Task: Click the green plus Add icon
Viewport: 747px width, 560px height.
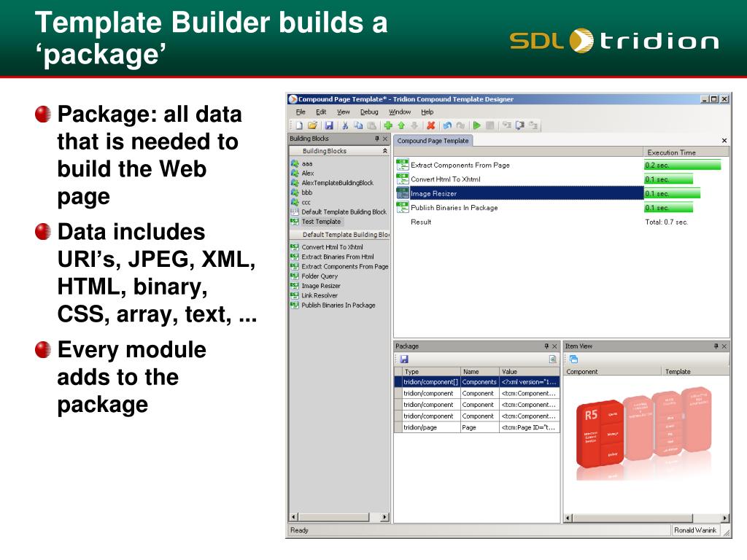Action: click(388, 125)
